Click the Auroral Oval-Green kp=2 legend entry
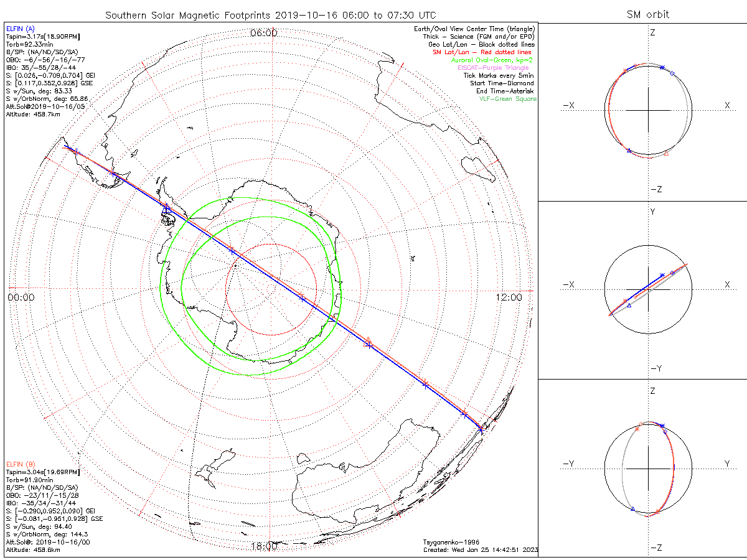Screen dimensions: 747x560 click(493, 60)
